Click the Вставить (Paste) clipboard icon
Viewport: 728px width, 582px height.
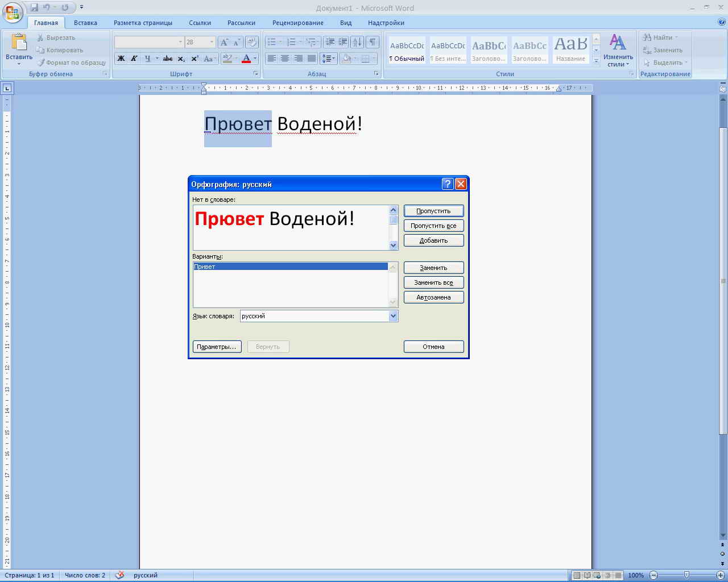pyautogui.click(x=19, y=43)
